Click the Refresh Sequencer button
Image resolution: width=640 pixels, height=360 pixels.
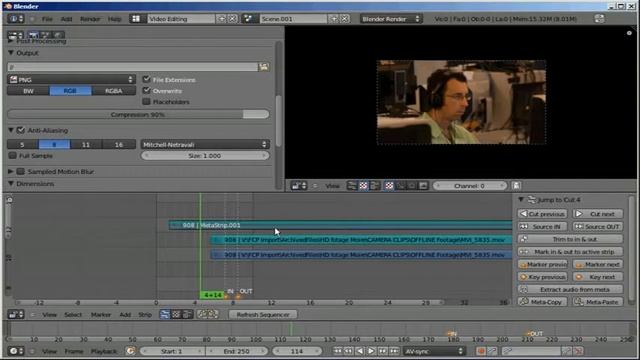click(x=262, y=314)
